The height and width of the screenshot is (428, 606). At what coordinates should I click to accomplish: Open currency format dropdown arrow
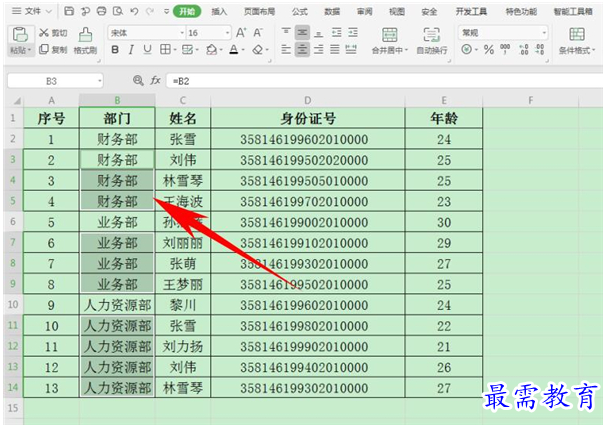(x=476, y=50)
